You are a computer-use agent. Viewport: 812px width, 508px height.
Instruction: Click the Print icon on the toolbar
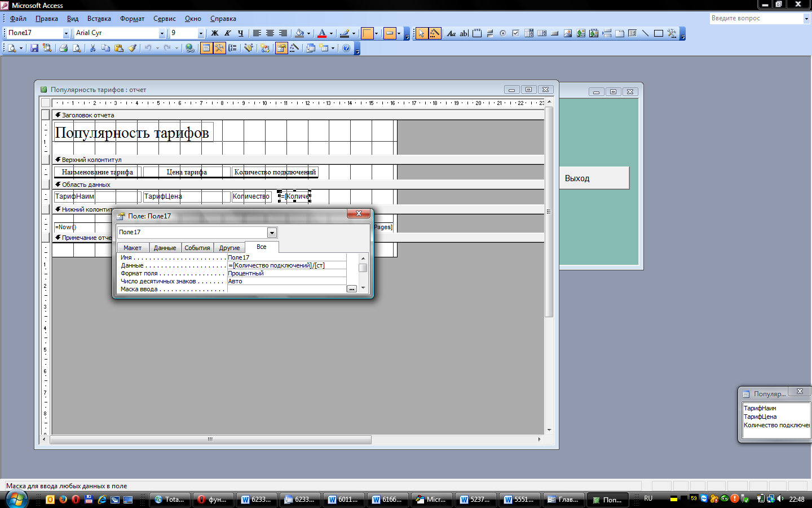[x=63, y=49]
